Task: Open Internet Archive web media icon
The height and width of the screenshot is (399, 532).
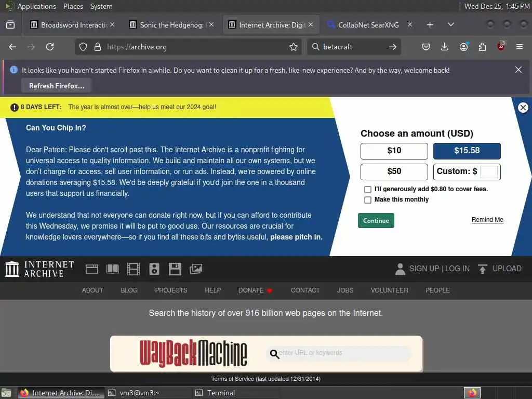Action: coord(92,269)
